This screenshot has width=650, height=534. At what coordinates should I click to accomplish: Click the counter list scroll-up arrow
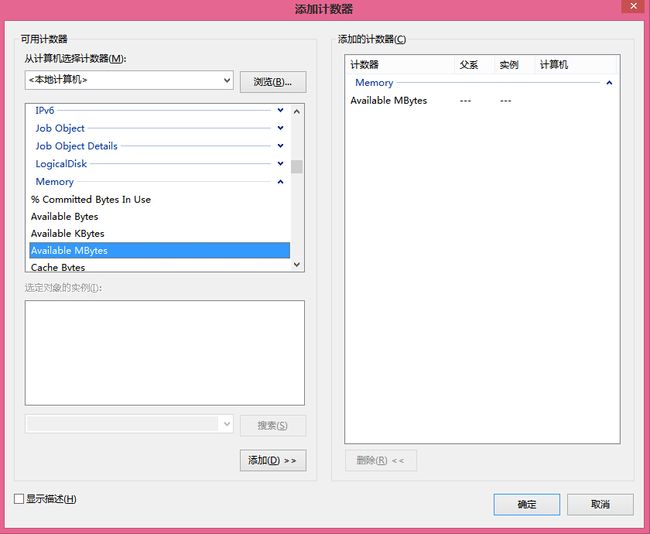point(297,112)
